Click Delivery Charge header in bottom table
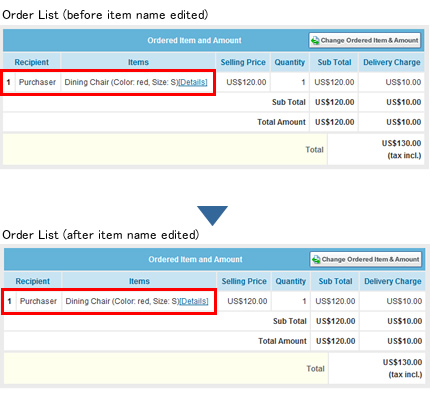Screen dimensions: 430x410 (x=393, y=281)
